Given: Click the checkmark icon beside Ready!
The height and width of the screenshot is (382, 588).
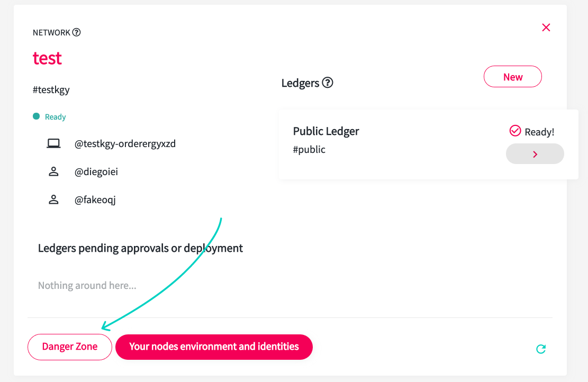Looking at the screenshot, I should tap(515, 131).
